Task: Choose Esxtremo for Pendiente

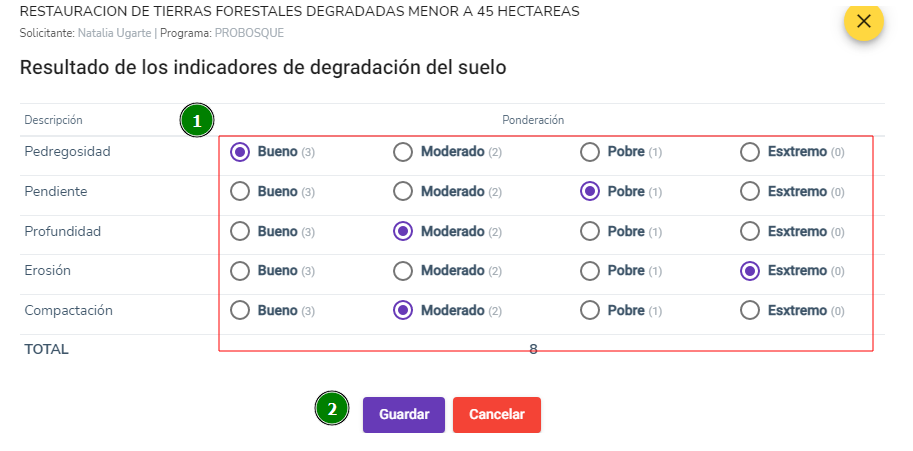Action: pyautogui.click(x=750, y=191)
